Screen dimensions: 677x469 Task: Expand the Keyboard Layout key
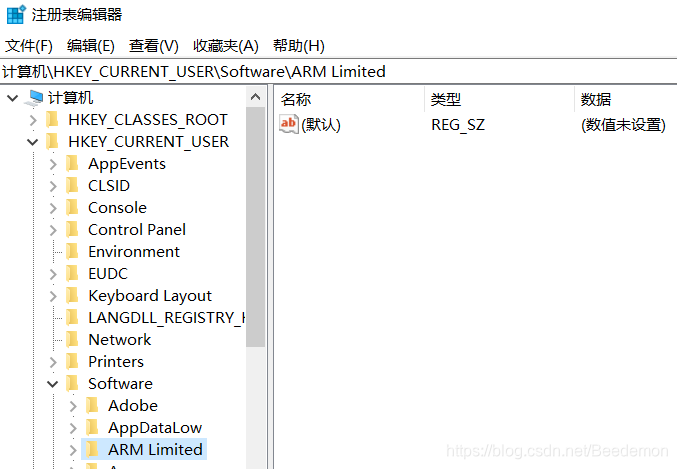(53, 296)
